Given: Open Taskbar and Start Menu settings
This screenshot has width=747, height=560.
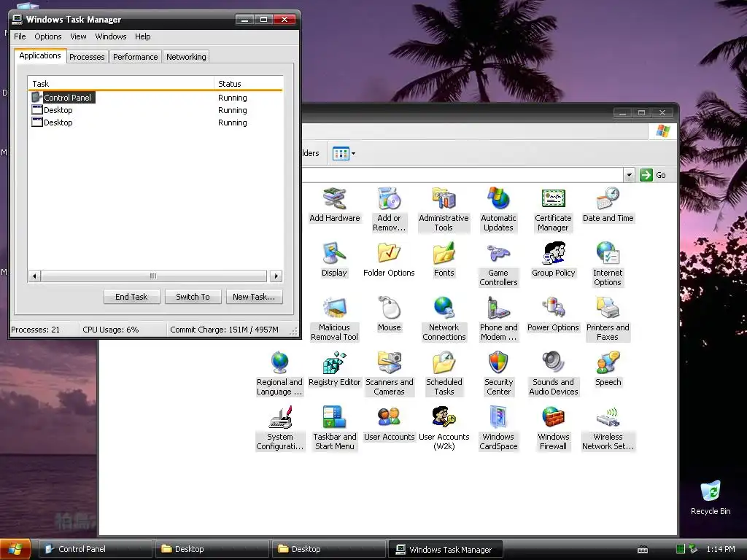Looking at the screenshot, I should click(334, 429).
